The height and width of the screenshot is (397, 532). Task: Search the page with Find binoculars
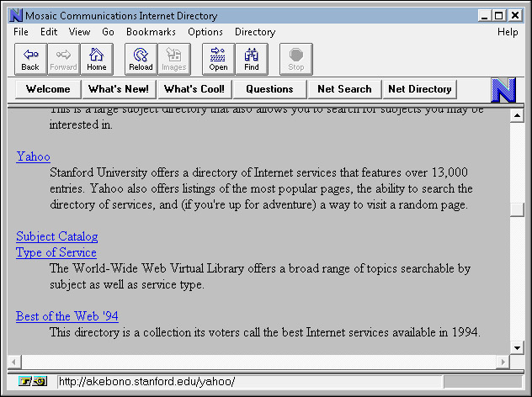pyautogui.click(x=252, y=59)
